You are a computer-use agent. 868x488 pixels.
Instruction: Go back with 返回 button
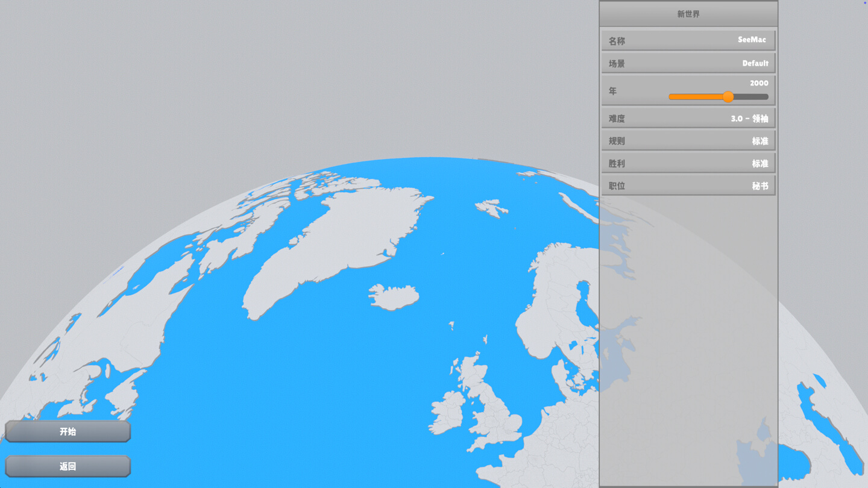click(x=68, y=466)
